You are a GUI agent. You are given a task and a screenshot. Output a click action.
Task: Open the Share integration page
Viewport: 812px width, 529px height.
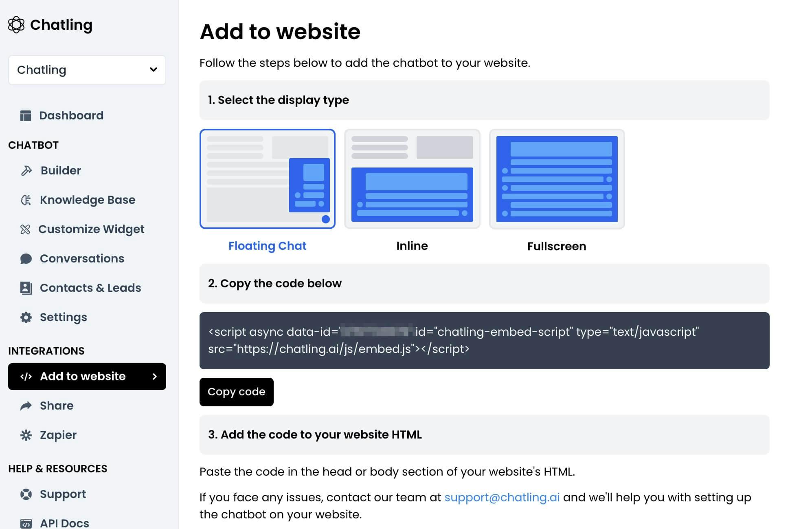pos(57,406)
